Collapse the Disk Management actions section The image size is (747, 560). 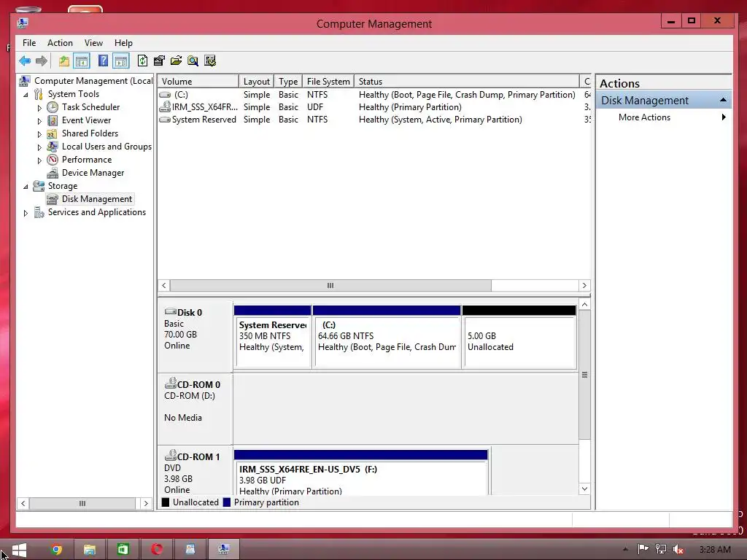tap(723, 100)
